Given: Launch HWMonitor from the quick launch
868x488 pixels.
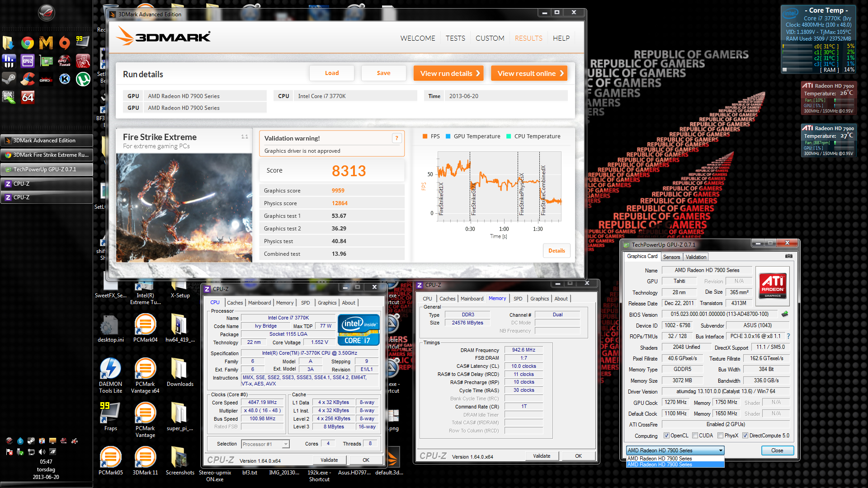Looking at the screenshot, I should (9, 61).
